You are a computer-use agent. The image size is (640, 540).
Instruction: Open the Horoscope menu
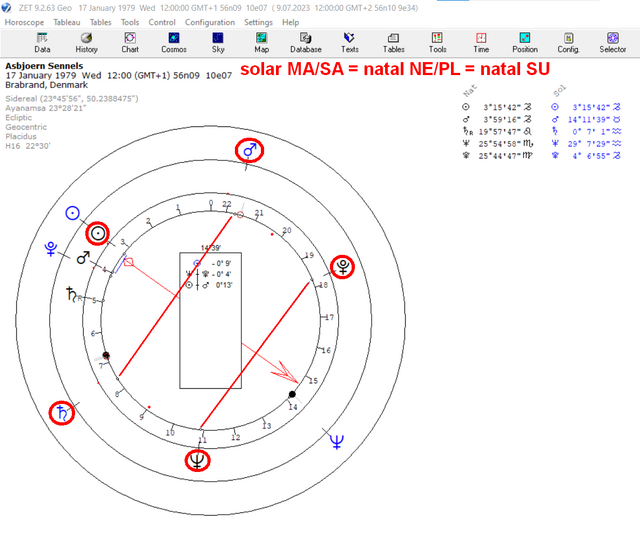pos(24,22)
